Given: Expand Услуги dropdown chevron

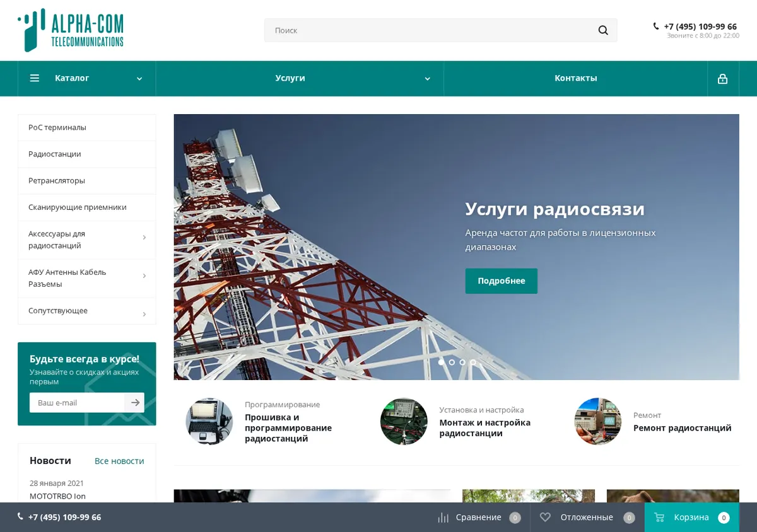Looking at the screenshot, I should point(427,79).
